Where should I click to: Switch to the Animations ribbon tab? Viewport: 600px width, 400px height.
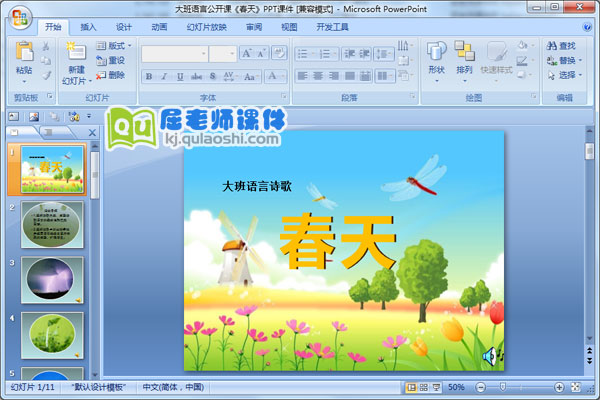tap(159, 27)
